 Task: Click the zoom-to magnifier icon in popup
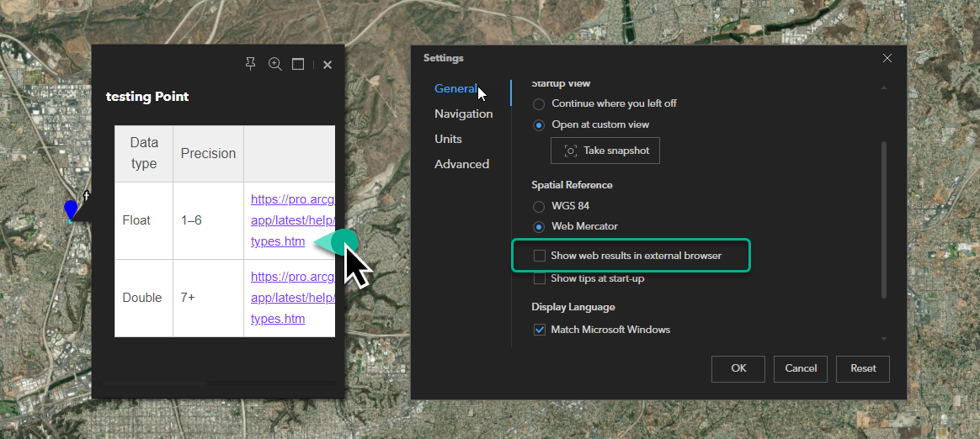point(274,65)
